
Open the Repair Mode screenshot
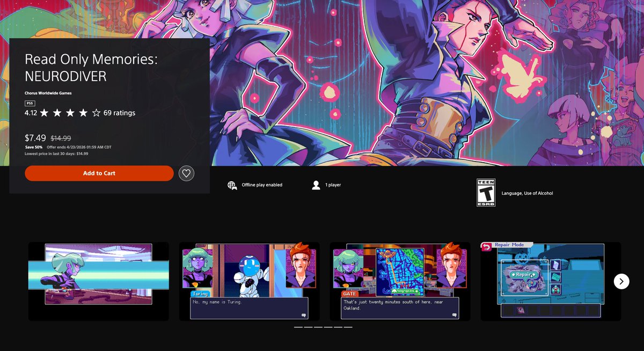551,282
